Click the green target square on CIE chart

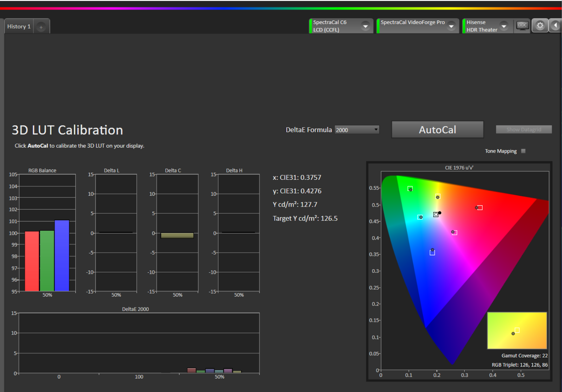[x=410, y=189]
